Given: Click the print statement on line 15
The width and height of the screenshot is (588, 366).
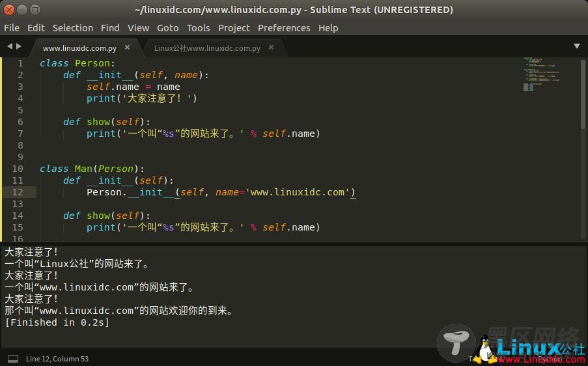Looking at the screenshot, I should tap(203, 228).
